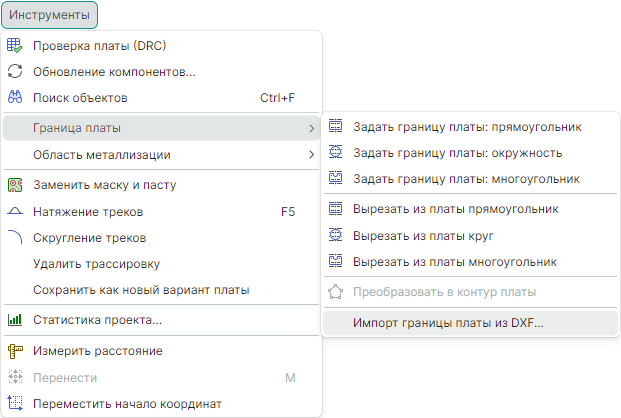
Task: Click the rectangle board boundary icon
Action: tap(336, 127)
